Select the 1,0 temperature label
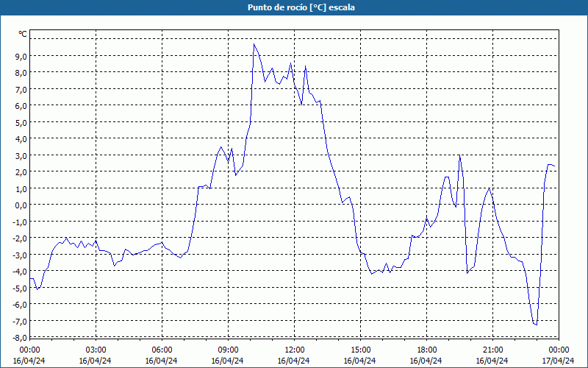The width and height of the screenshot is (588, 368). 21,188
